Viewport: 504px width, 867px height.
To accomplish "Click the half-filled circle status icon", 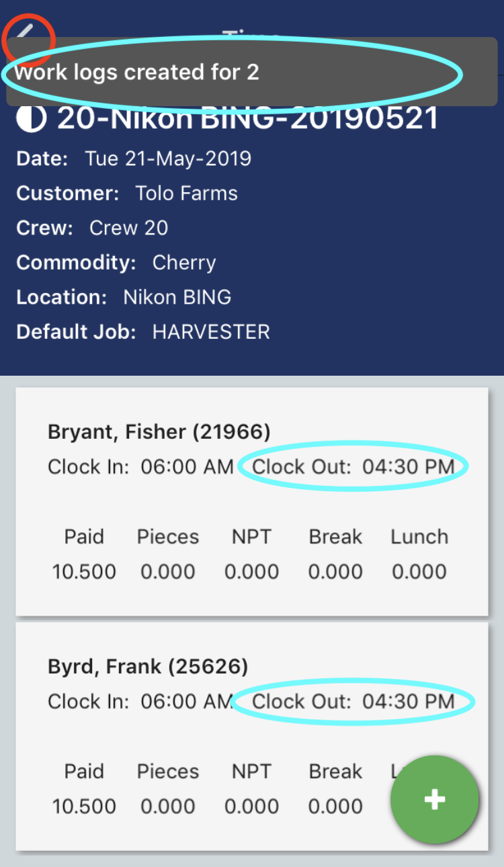I will tap(31, 119).
